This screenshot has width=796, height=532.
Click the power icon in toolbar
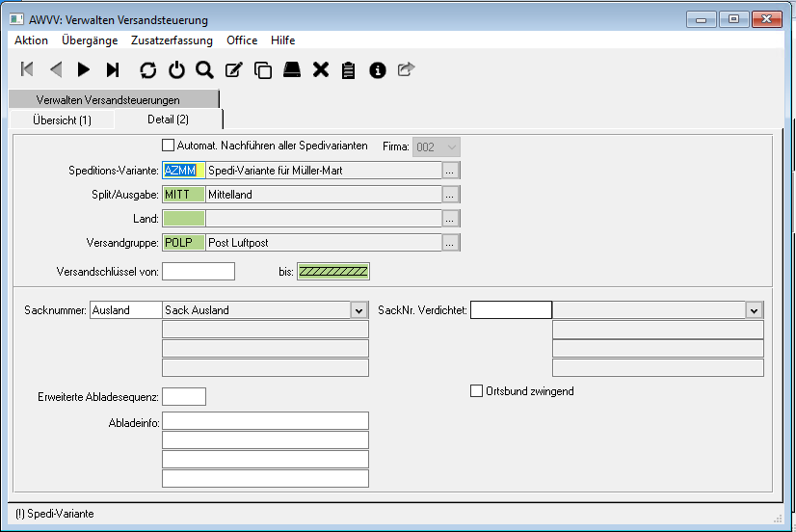[x=176, y=69]
